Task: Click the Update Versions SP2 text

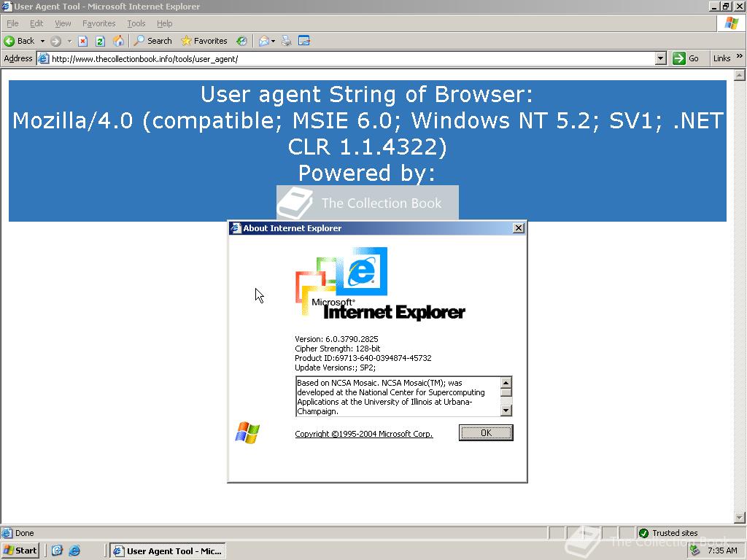Action: [x=335, y=367]
